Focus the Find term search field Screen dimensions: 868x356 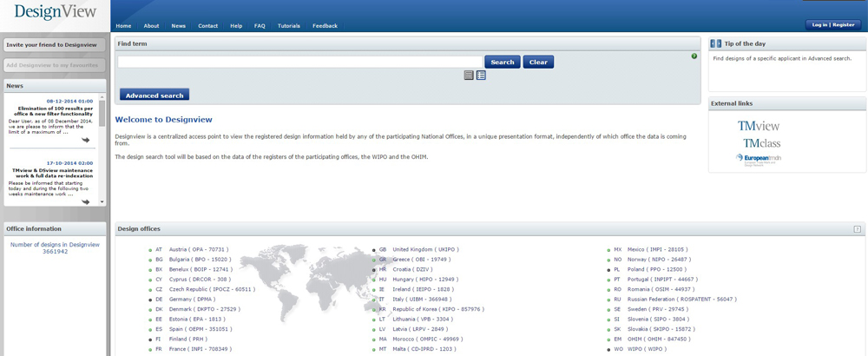300,62
